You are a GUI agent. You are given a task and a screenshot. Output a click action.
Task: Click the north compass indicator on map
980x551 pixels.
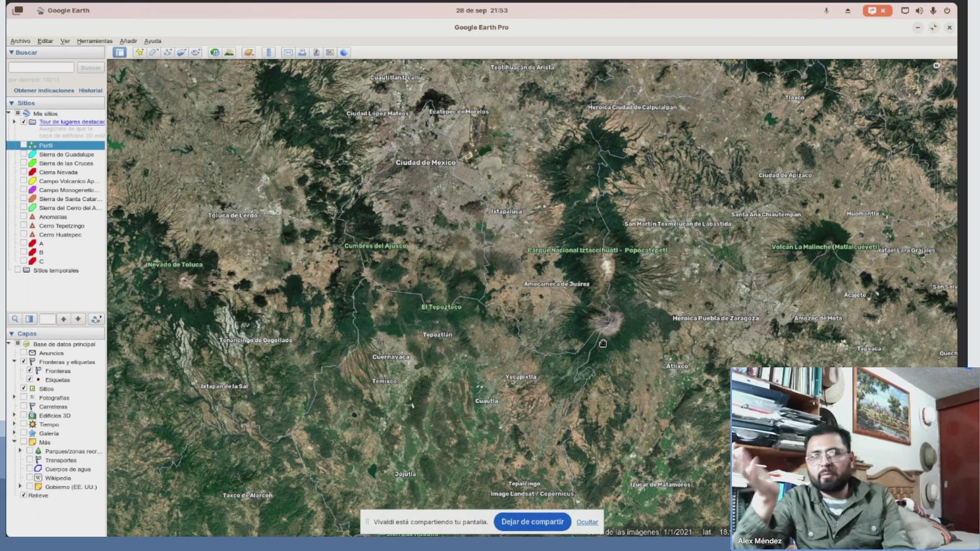937,65
